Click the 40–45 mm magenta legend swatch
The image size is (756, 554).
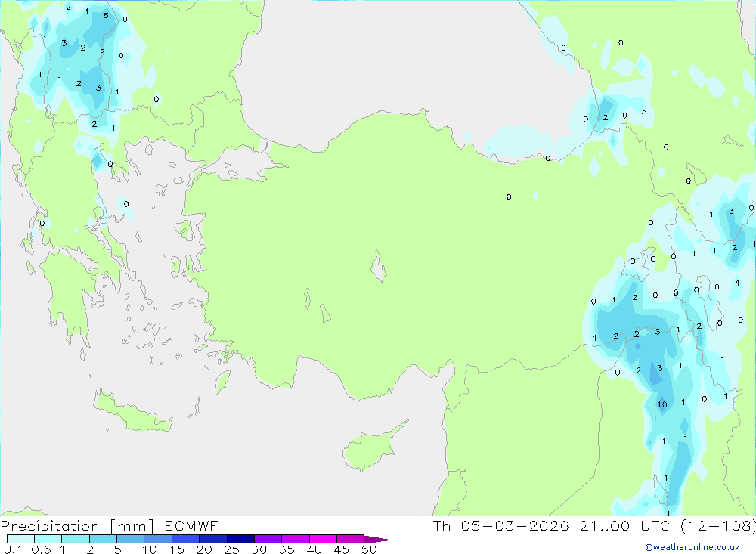point(323,539)
